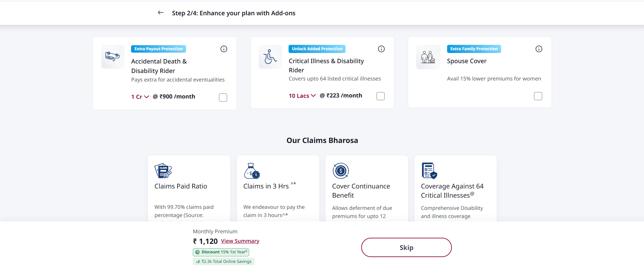Click the back arrow beside Step 2/4

coord(161,13)
